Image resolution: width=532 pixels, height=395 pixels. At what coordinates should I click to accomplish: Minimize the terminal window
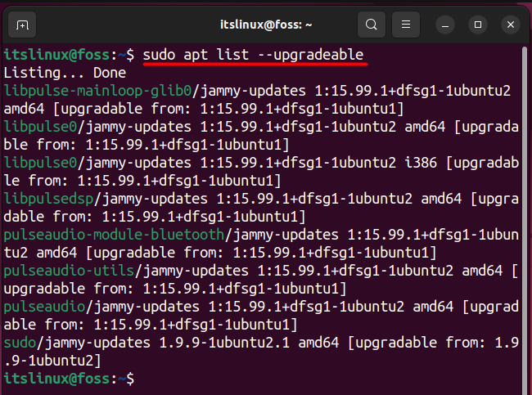pyautogui.click(x=445, y=25)
